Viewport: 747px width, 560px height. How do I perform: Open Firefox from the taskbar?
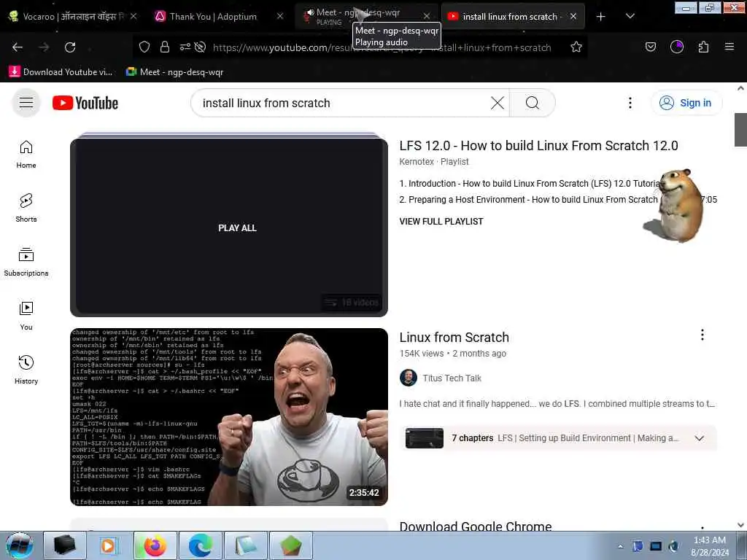pos(155,545)
